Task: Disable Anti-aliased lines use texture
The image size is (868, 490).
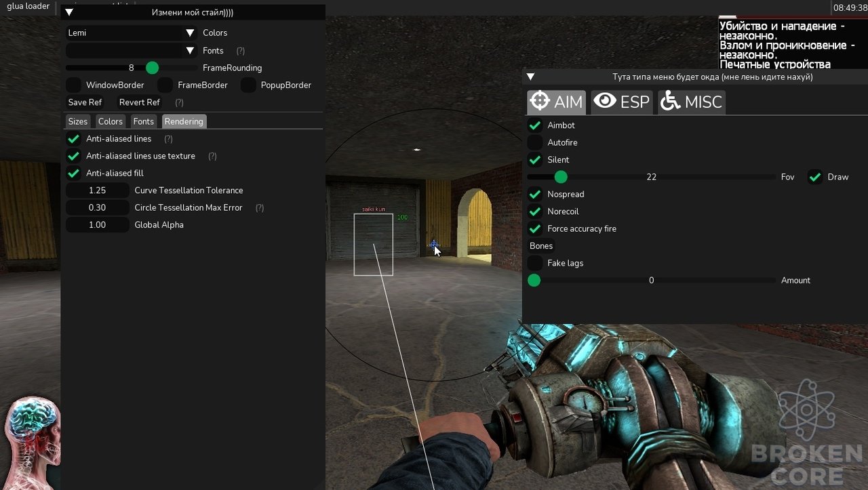Action: click(73, 156)
